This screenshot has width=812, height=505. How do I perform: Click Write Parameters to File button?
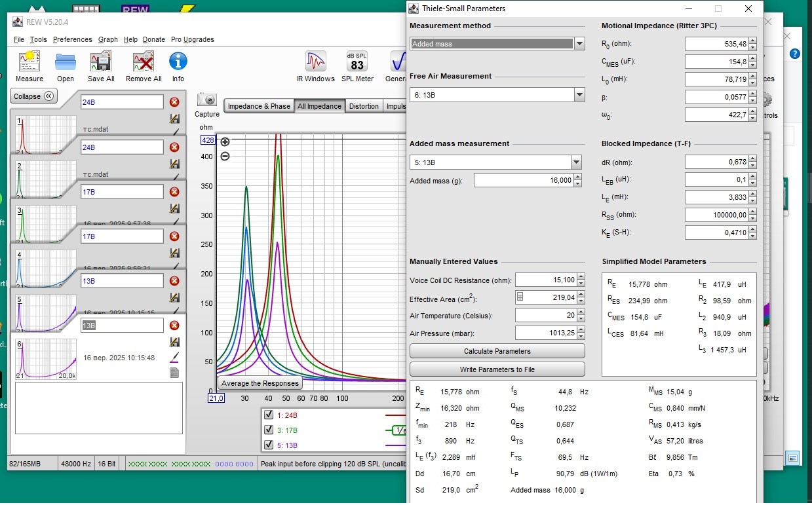click(x=497, y=369)
